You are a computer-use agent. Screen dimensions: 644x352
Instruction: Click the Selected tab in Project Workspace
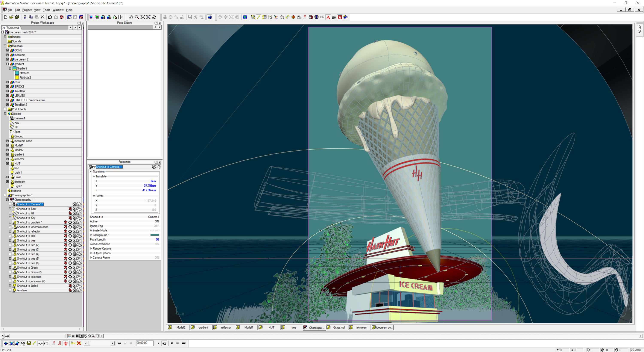click(x=13, y=28)
